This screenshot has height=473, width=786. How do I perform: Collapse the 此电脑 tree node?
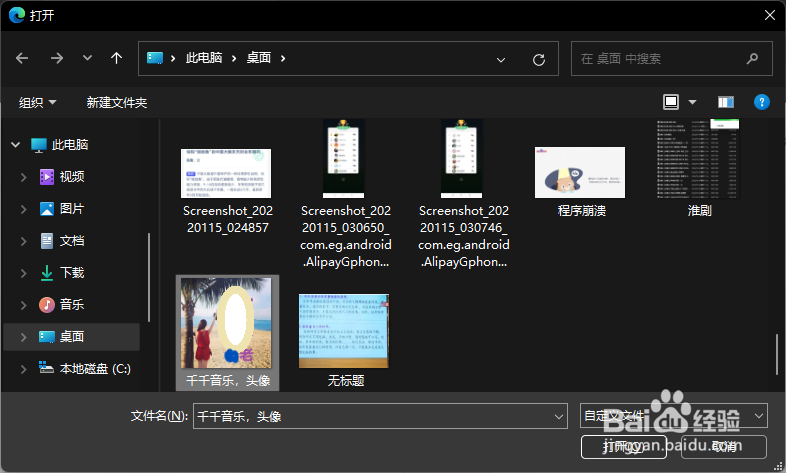pyautogui.click(x=16, y=145)
